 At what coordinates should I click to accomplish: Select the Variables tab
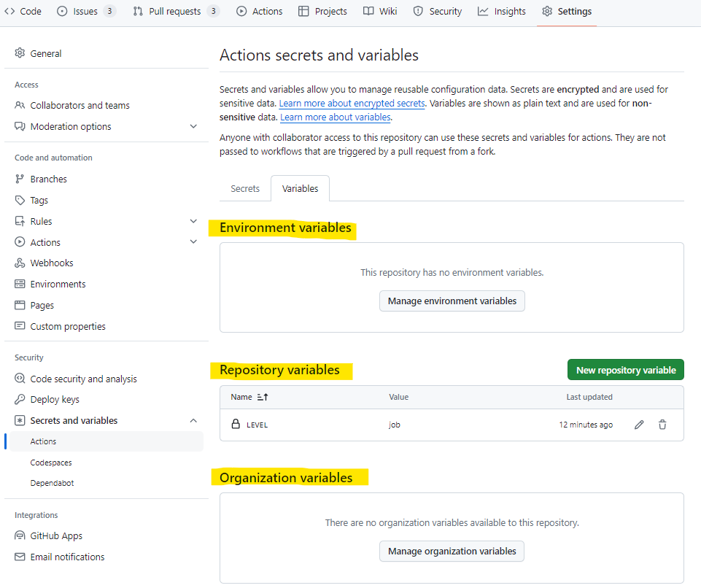[x=300, y=189]
